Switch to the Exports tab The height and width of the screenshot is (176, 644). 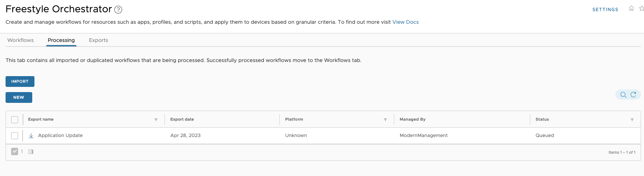(x=98, y=40)
